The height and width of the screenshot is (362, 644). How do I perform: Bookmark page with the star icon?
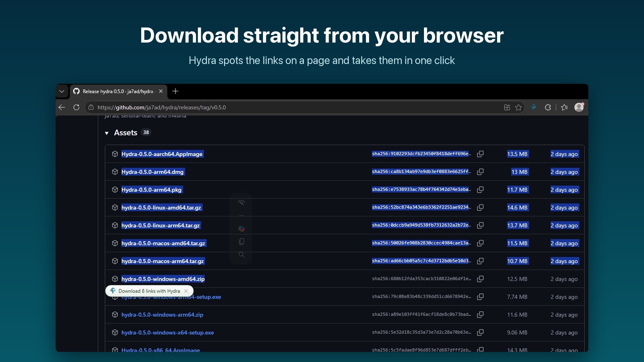pyautogui.click(x=519, y=107)
